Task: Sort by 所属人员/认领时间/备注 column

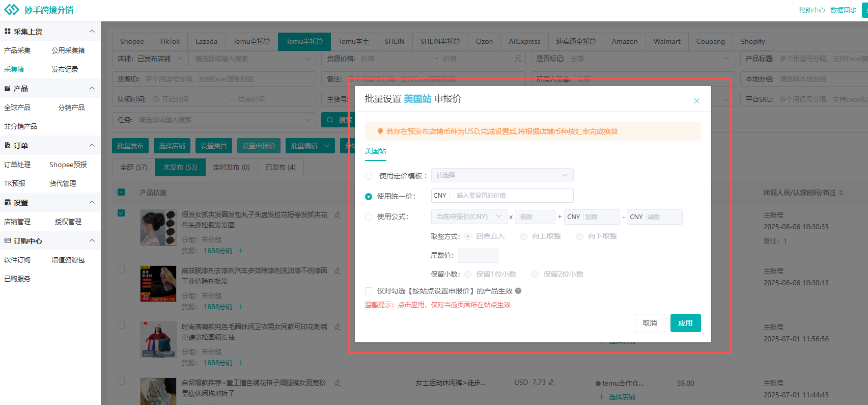Action: 841,193
